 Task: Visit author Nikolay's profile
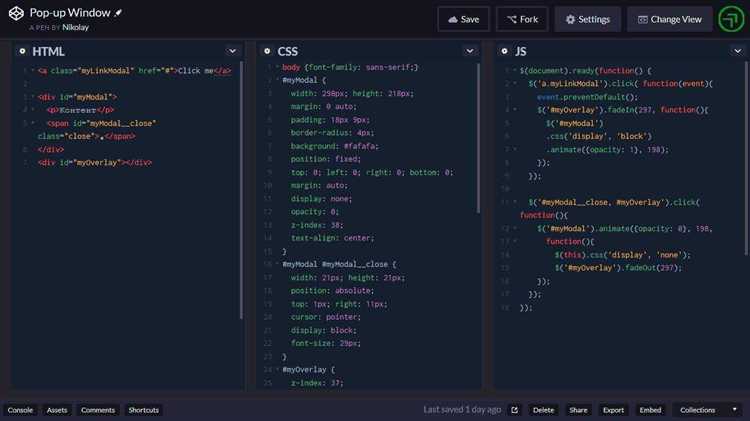76,27
